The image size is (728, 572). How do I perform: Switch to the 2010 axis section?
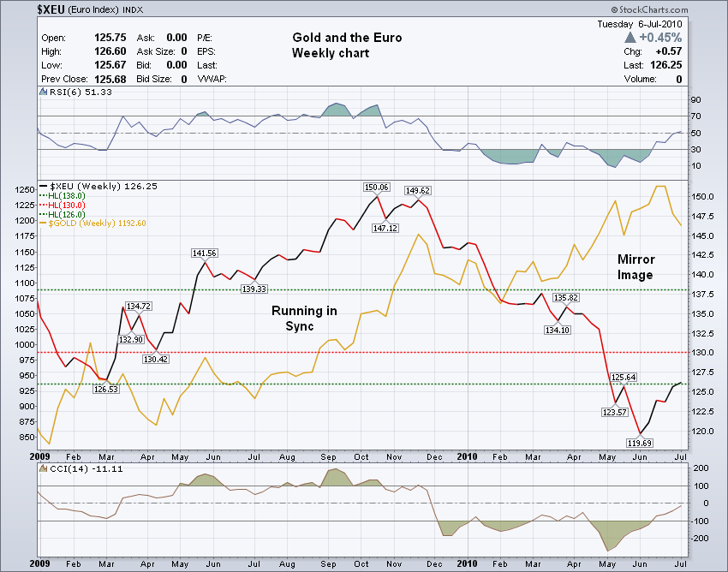pos(468,457)
